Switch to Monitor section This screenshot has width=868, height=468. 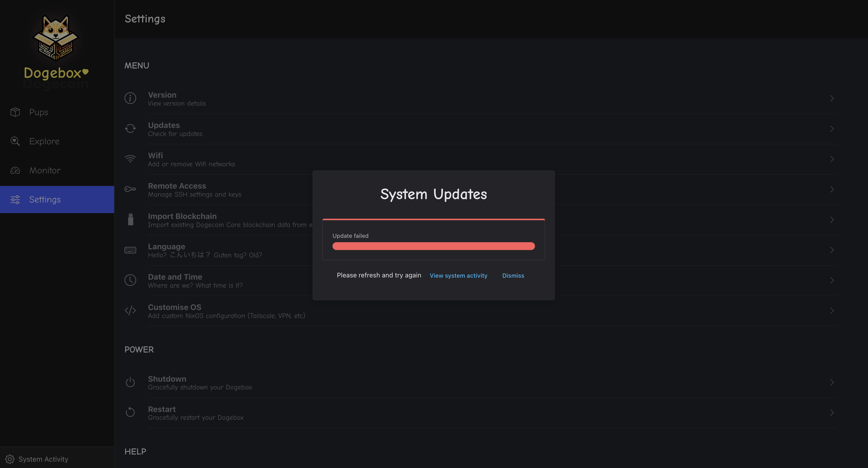coord(45,170)
